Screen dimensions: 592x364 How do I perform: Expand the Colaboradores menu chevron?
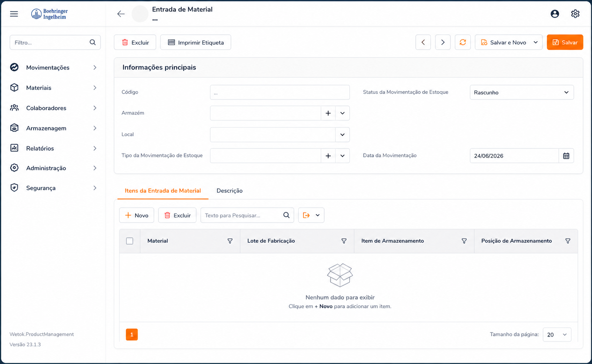(95, 108)
